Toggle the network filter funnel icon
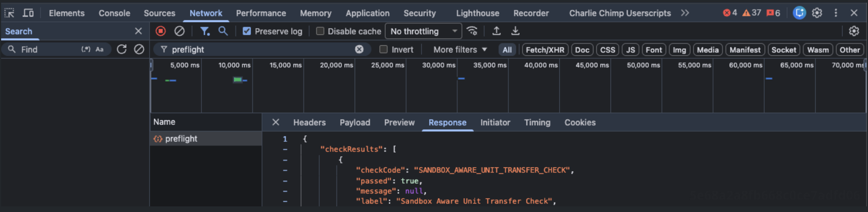This screenshot has width=868, height=212. coord(205,31)
